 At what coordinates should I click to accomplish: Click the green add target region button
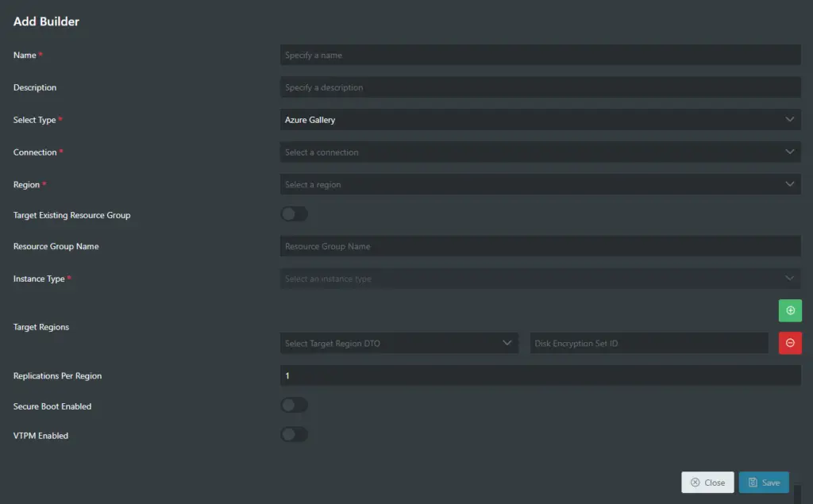coord(790,310)
